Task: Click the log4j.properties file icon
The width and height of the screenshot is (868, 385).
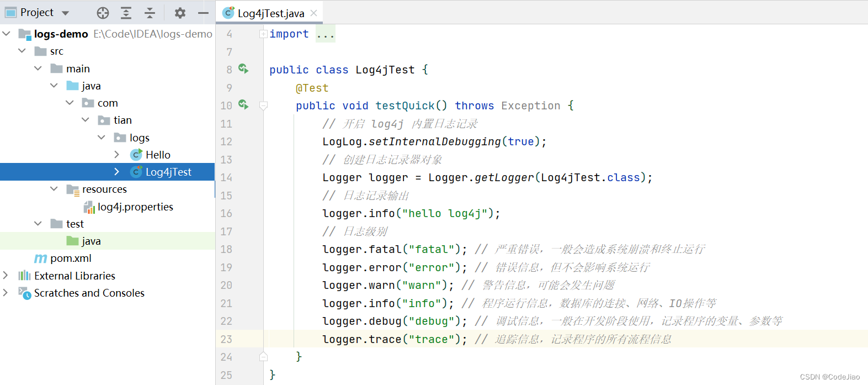Action: pyautogui.click(x=89, y=207)
